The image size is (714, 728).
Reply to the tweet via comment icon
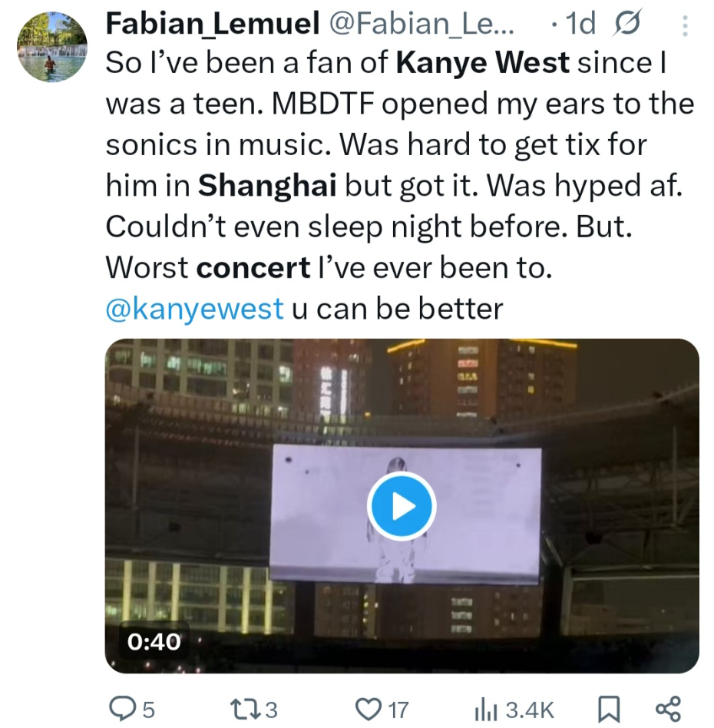122,708
